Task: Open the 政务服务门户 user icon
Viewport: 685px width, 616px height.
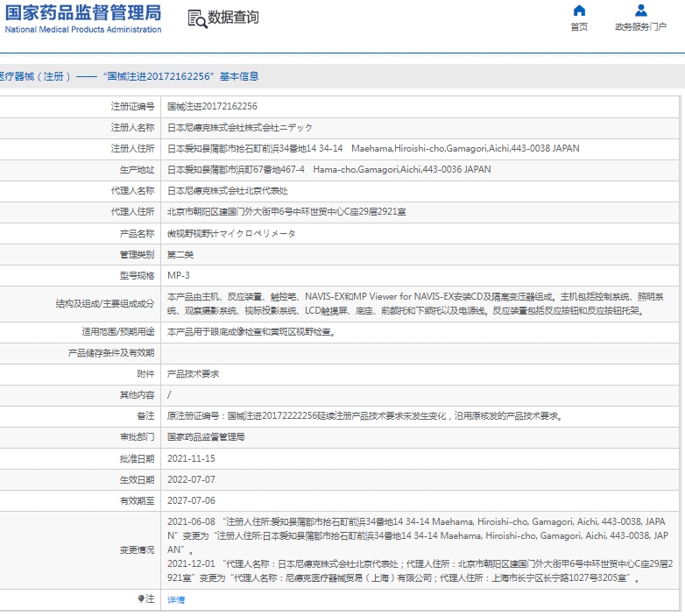Action: click(x=641, y=10)
